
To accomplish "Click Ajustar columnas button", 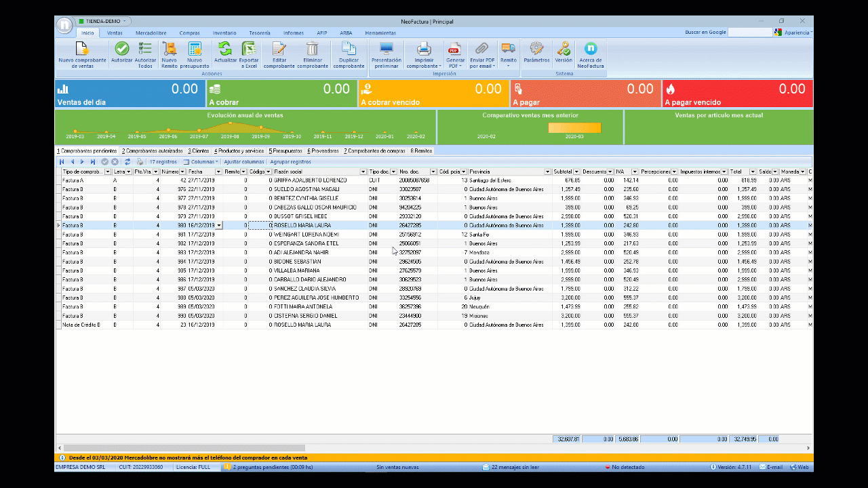I will coord(244,162).
